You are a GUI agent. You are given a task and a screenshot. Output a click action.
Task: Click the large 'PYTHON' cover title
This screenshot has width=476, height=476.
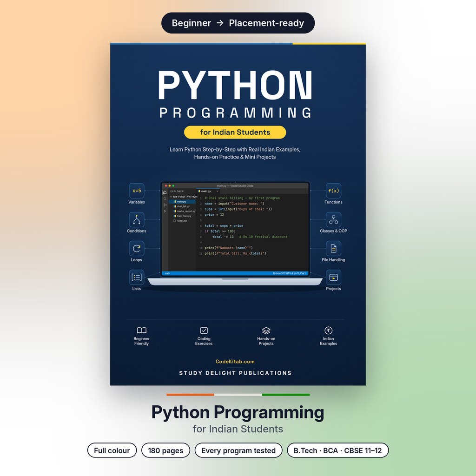coord(235,85)
